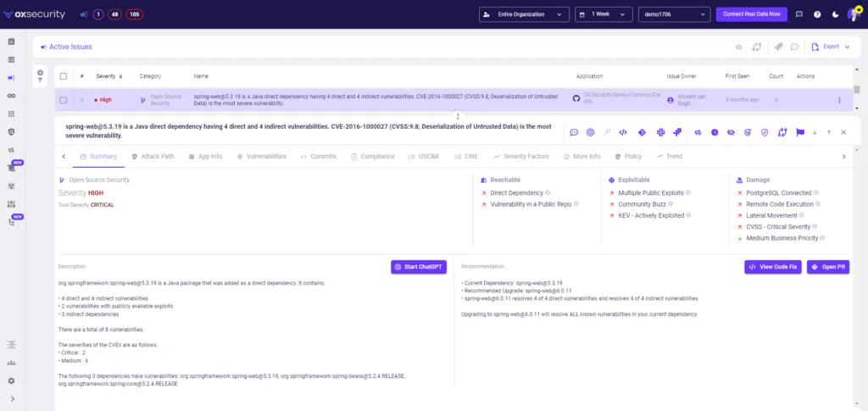Click Connect Real Data Now button

coord(751,14)
